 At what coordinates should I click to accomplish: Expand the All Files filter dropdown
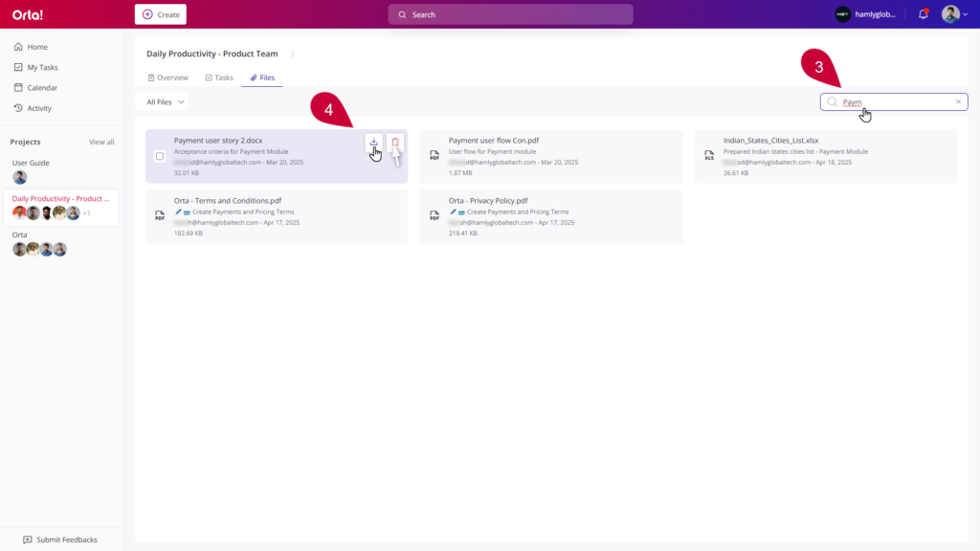point(167,102)
